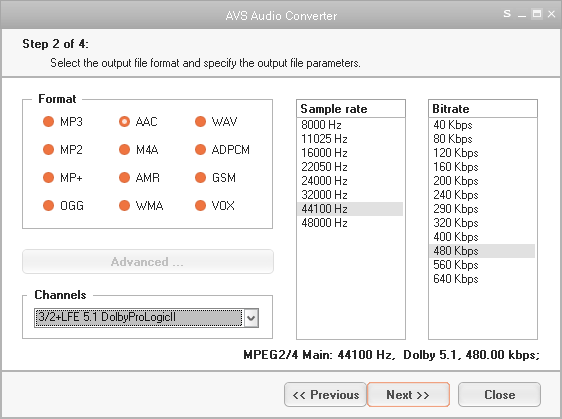This screenshot has width=562, height=419.
Task: Choose the ADPCM format option
Action: 200,149
